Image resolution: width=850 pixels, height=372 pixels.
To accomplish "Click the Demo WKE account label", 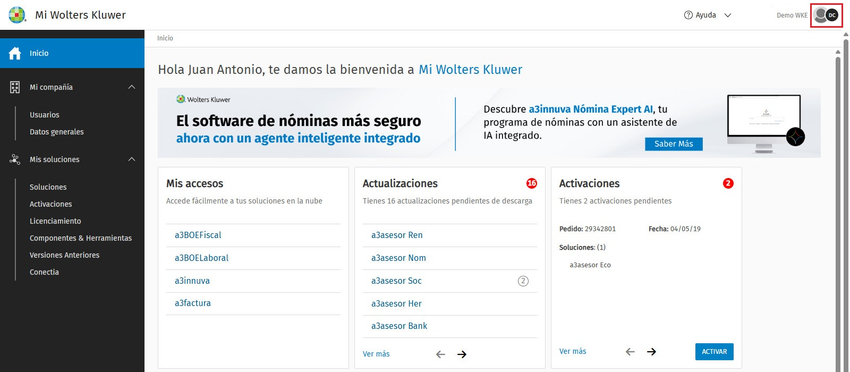I will tap(791, 16).
